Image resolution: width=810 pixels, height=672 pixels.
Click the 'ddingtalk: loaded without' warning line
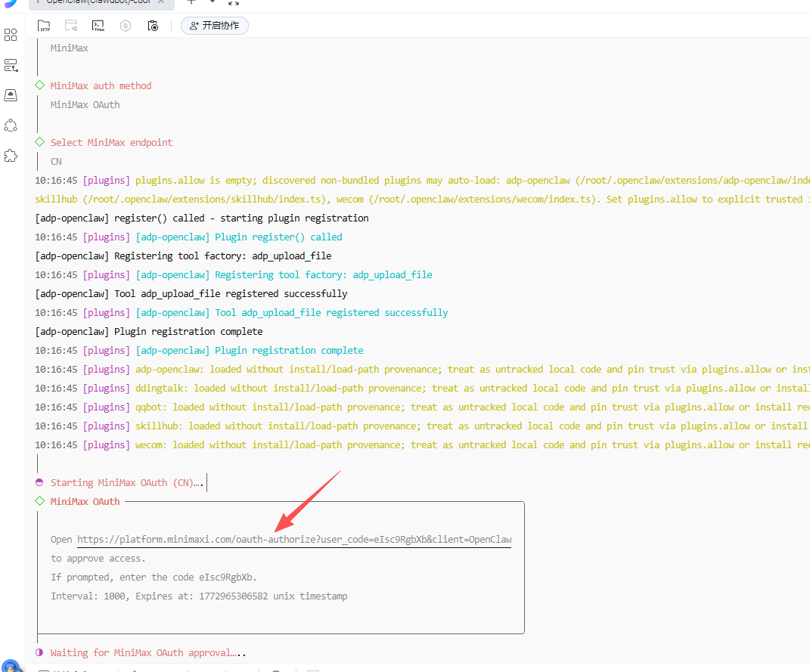pos(422,388)
